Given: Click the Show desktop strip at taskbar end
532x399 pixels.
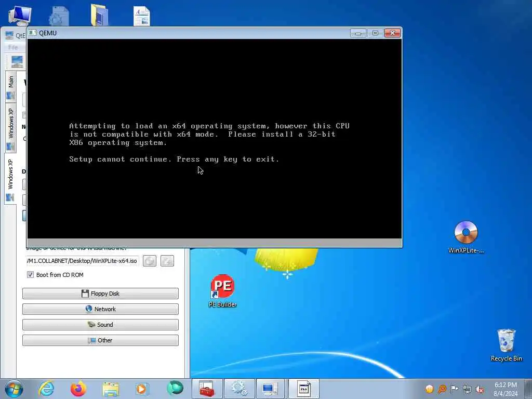Looking at the screenshot, I should coord(528,389).
